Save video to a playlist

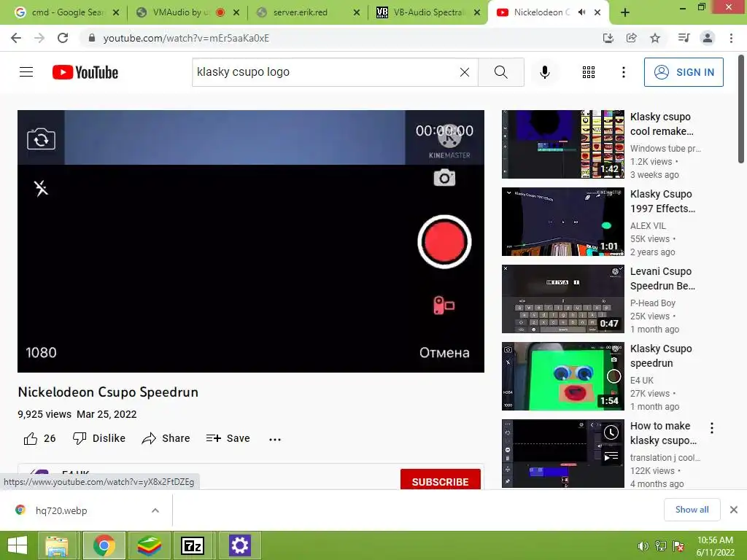[x=228, y=438]
